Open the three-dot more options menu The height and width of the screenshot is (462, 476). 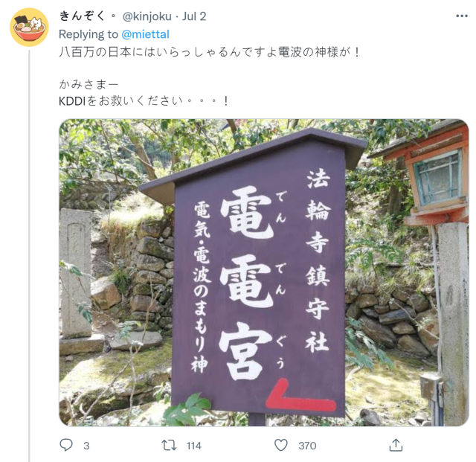[x=462, y=16]
